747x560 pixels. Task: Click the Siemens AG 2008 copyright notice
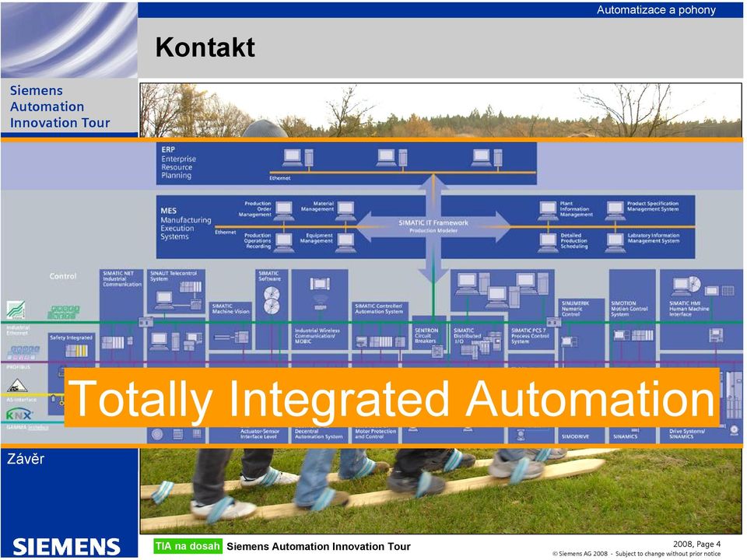[x=637, y=554]
